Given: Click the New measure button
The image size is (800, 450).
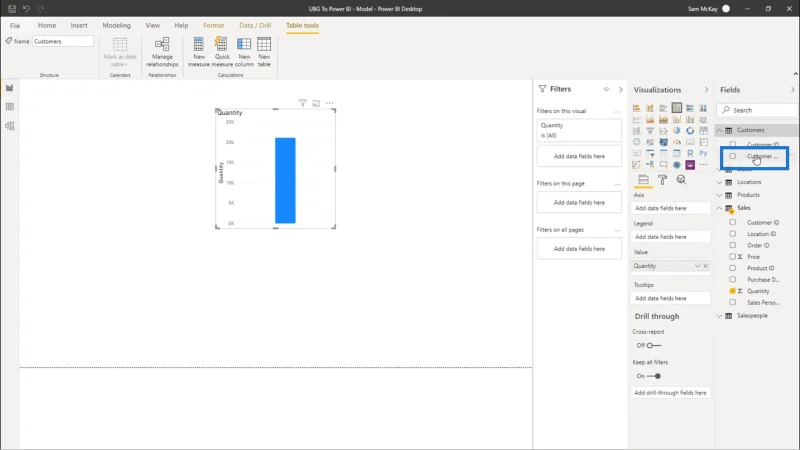Looking at the screenshot, I should point(199,52).
